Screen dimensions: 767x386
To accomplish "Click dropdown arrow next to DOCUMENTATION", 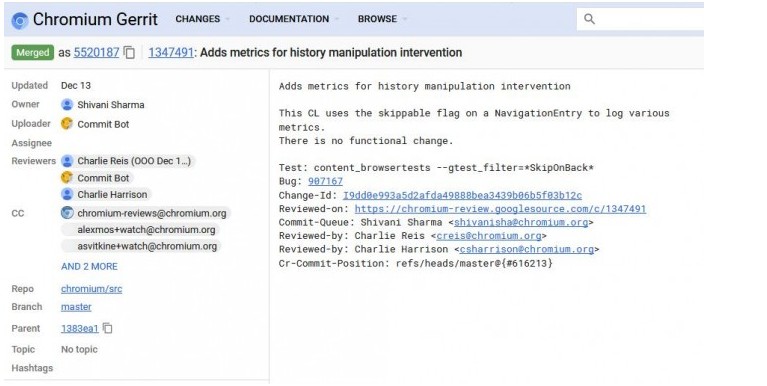I will click(336, 20).
